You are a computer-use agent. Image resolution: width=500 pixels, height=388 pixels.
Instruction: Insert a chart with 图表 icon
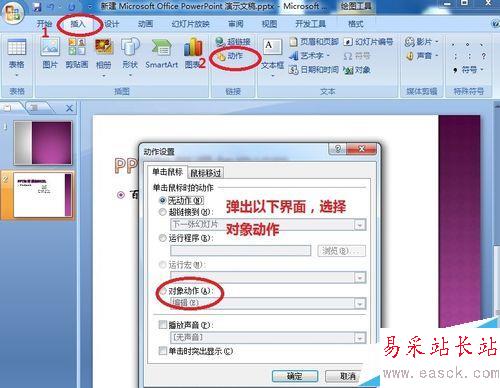pos(193,53)
